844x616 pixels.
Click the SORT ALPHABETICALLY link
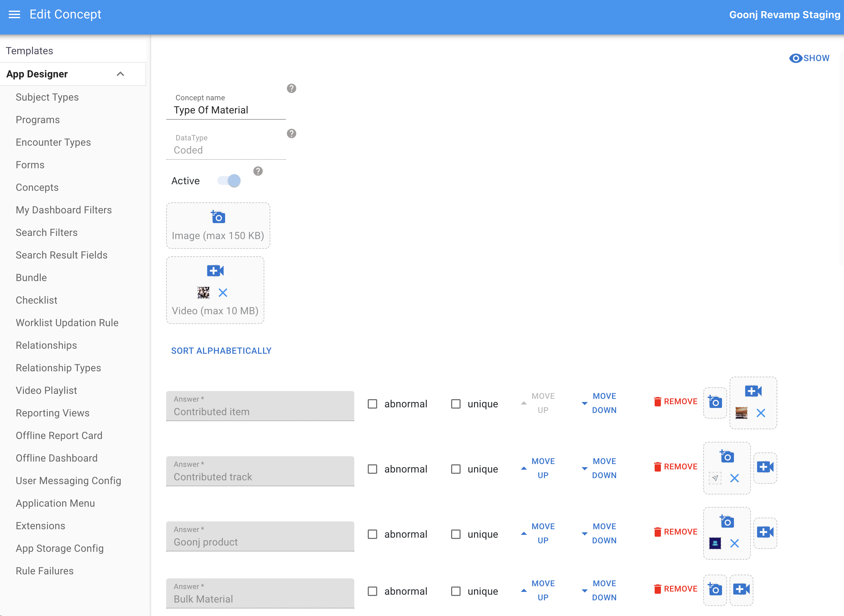(221, 351)
